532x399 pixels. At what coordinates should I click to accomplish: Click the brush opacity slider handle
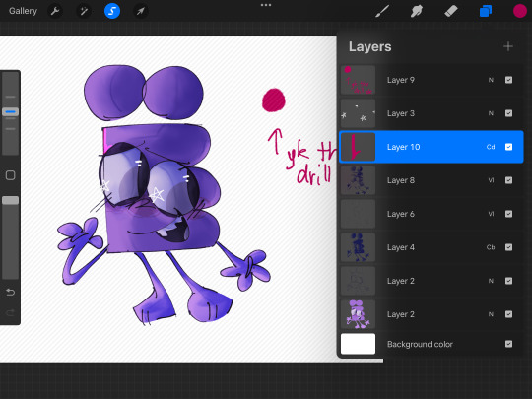11,200
